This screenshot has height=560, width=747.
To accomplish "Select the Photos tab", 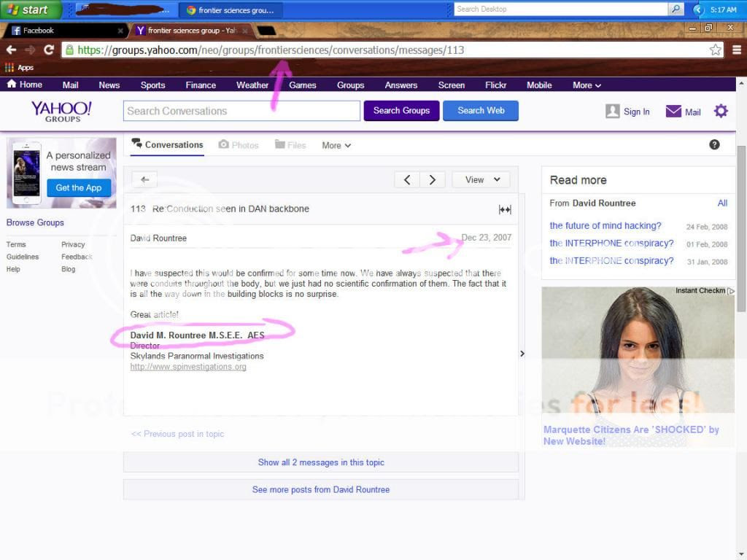I will [239, 145].
